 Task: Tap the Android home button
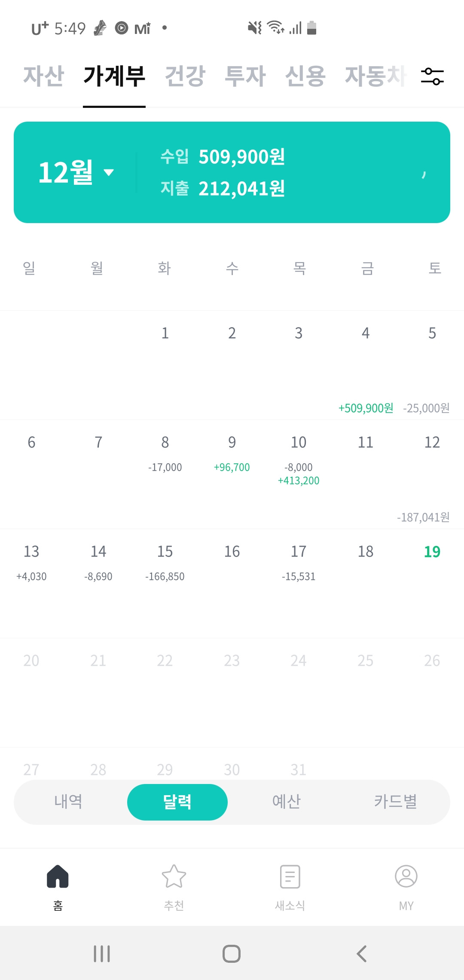point(232,954)
